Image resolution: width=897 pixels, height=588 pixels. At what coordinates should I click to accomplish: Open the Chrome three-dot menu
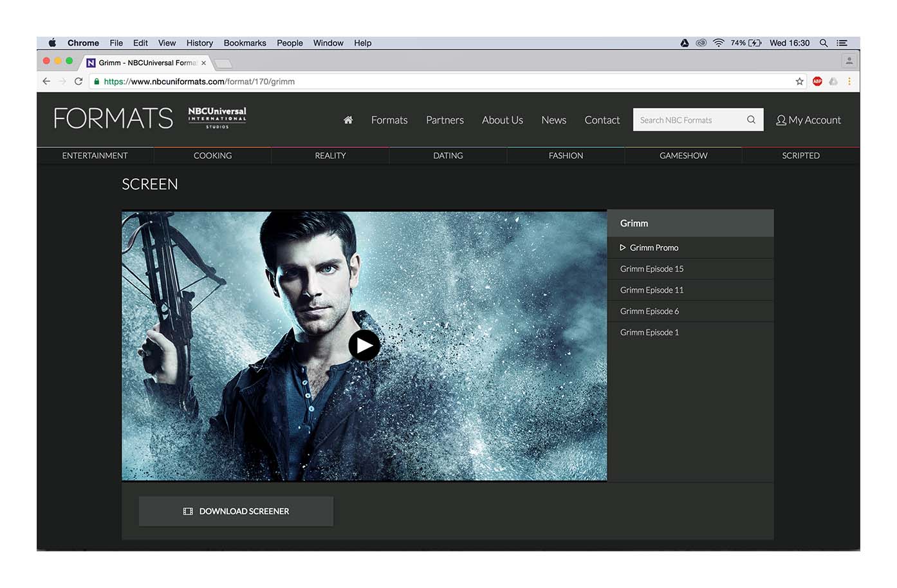coord(849,82)
